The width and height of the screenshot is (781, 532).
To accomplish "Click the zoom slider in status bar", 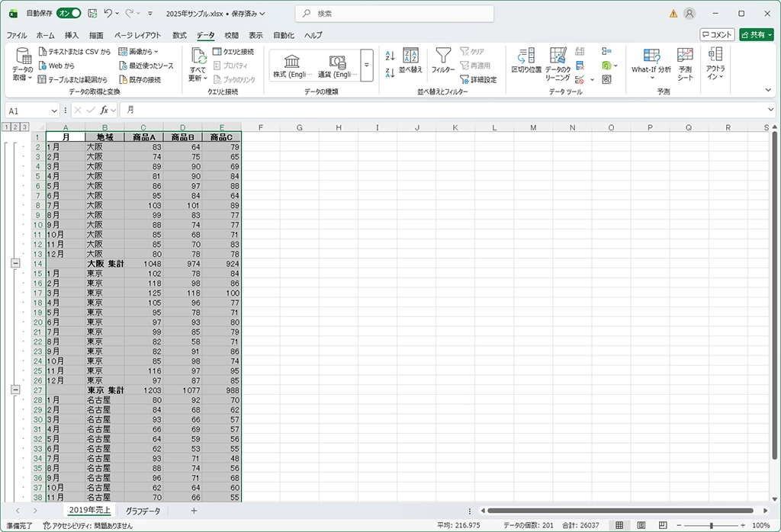I will click(711, 525).
